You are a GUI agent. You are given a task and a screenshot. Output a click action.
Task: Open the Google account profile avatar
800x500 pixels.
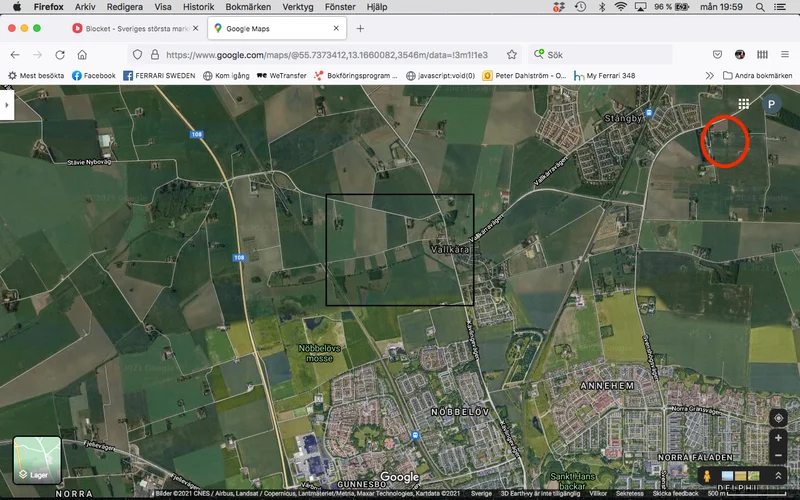coord(772,104)
